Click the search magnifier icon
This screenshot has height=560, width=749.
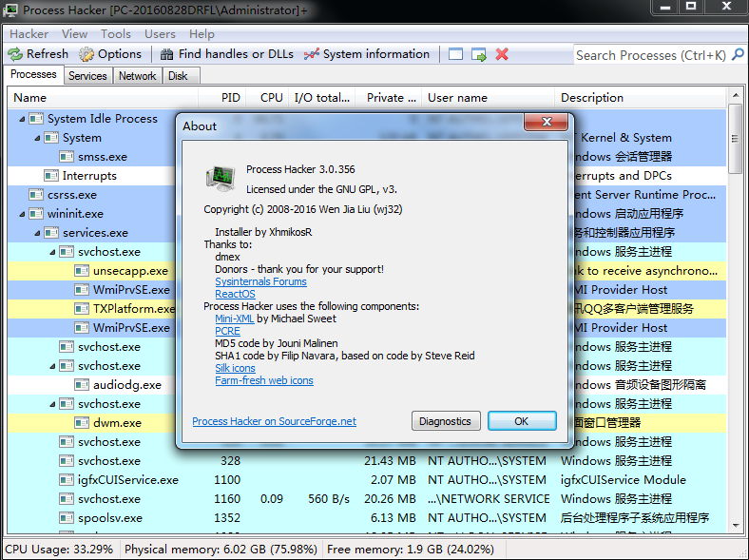[738, 54]
